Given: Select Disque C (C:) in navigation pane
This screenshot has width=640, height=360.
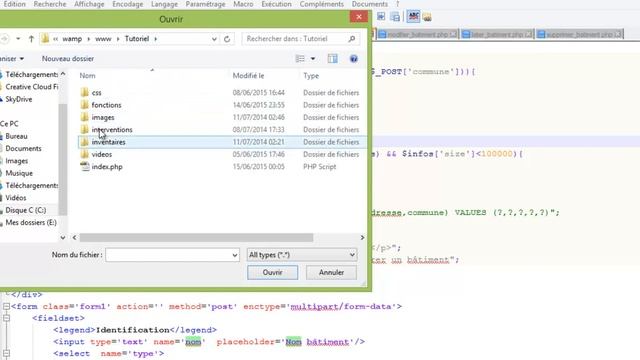Looking at the screenshot, I should [x=26, y=210].
